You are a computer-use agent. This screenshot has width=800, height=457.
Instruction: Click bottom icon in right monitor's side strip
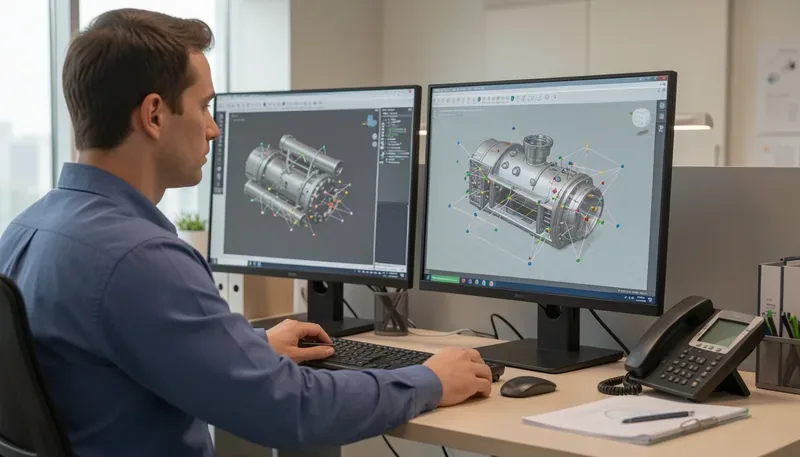[661, 129]
